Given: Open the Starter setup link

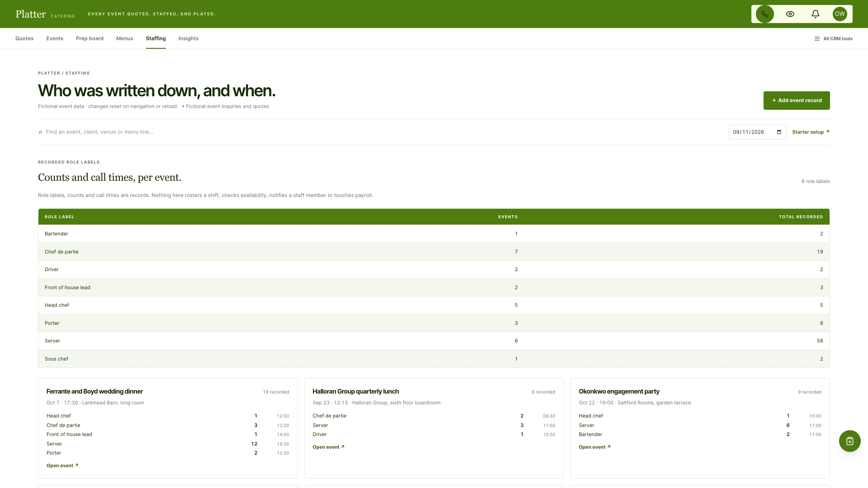Looking at the screenshot, I should 811,132.
